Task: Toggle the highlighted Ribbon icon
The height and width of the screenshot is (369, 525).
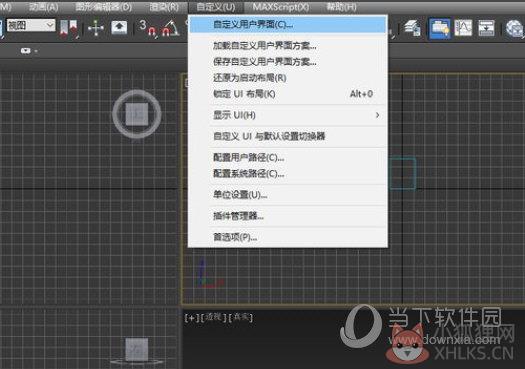Action: pyautogui.click(x=440, y=28)
